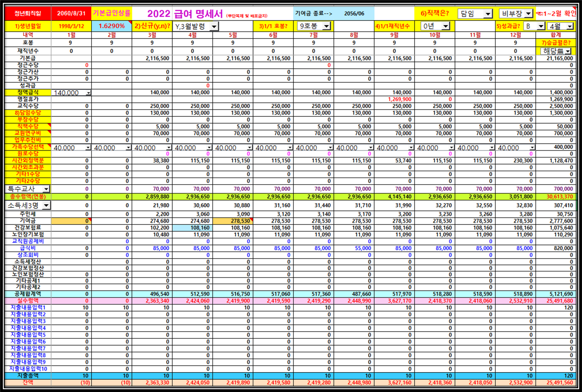Select the birth date cell 1998/3/12

click(x=71, y=26)
